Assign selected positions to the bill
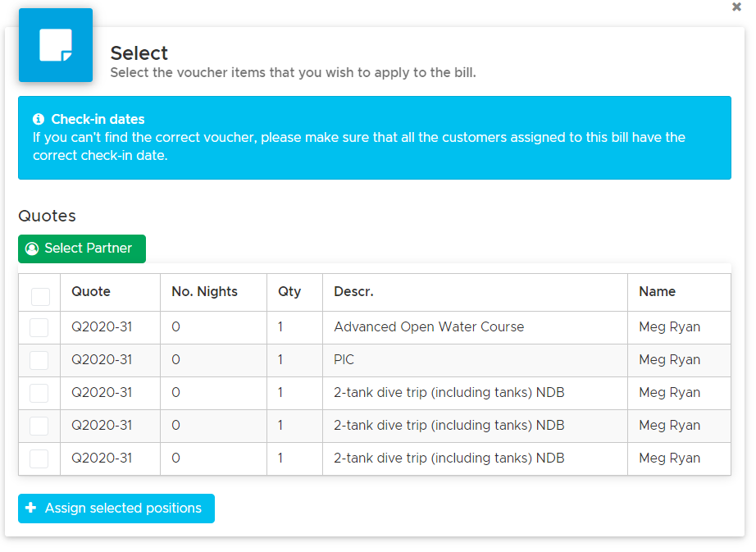The image size is (756, 552). coord(116,509)
